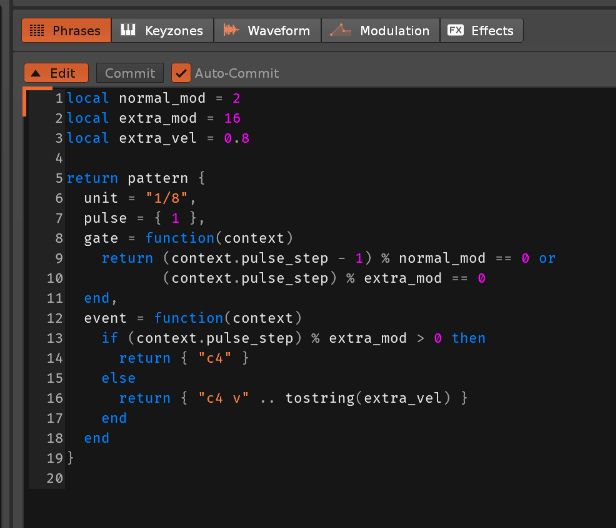Click the Commit button
The height and width of the screenshot is (528, 616).
point(130,73)
